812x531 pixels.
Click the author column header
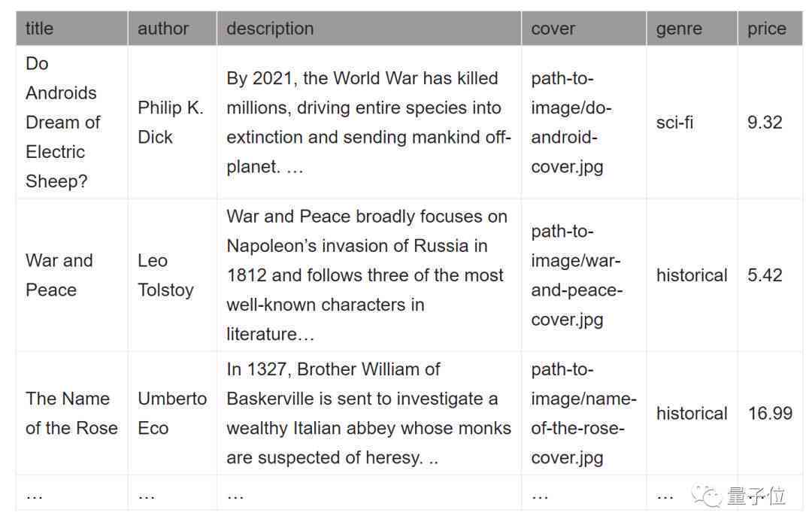[x=172, y=29]
